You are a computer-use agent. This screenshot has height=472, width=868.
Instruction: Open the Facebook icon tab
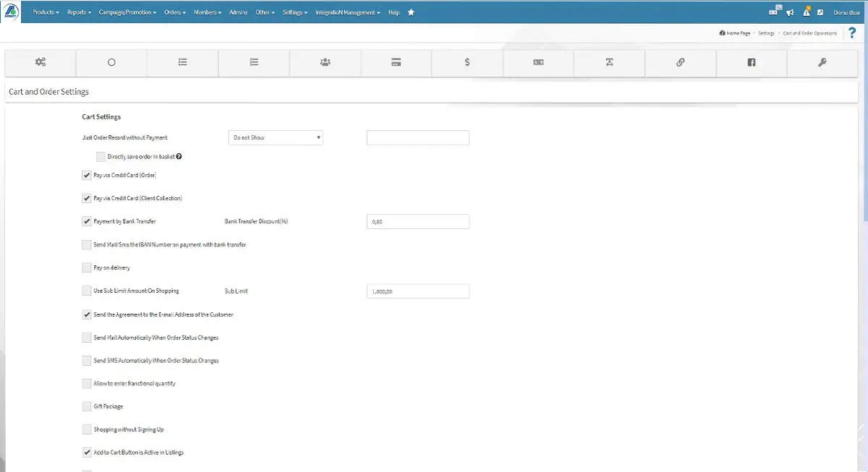[x=752, y=62]
